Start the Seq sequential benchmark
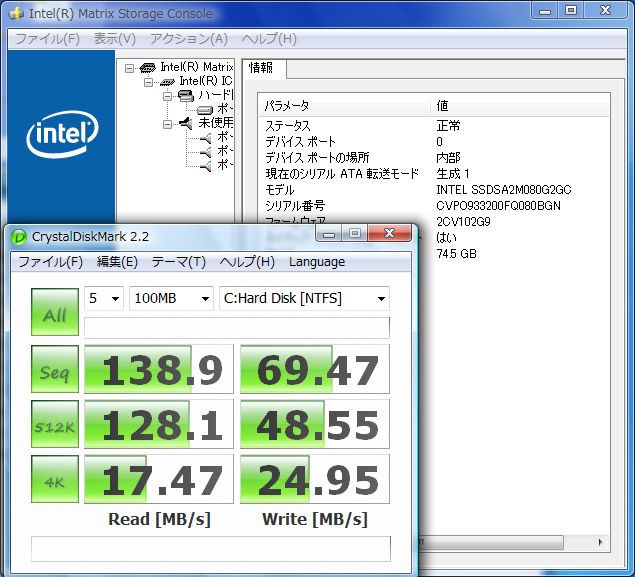Viewport: 635px width, 577px height. click(x=55, y=369)
